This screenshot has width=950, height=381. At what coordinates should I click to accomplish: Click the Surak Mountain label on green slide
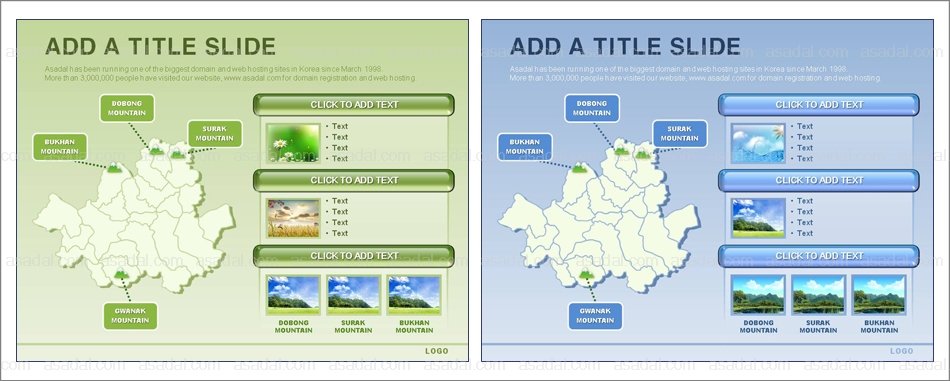[214, 133]
